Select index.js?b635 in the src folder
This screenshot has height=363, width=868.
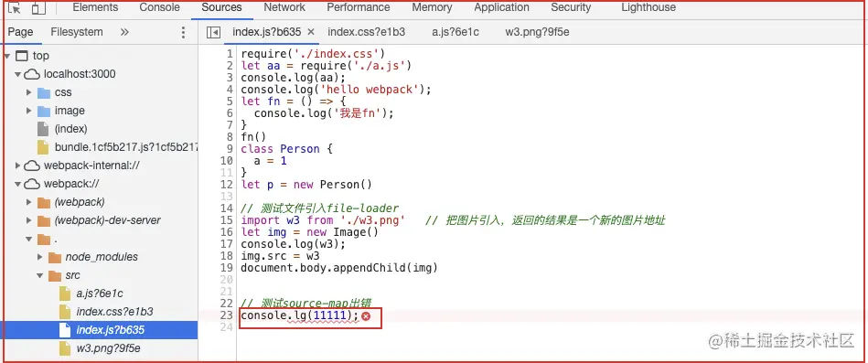[x=110, y=330]
